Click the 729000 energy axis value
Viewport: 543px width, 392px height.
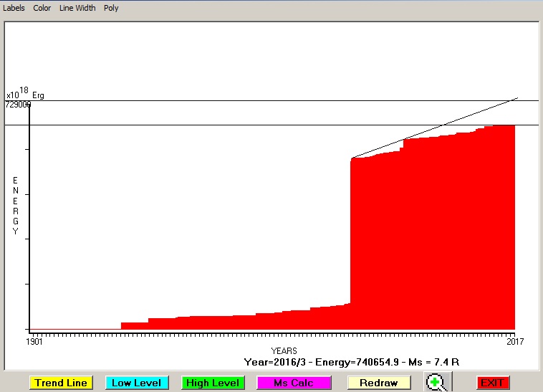pyautogui.click(x=18, y=105)
